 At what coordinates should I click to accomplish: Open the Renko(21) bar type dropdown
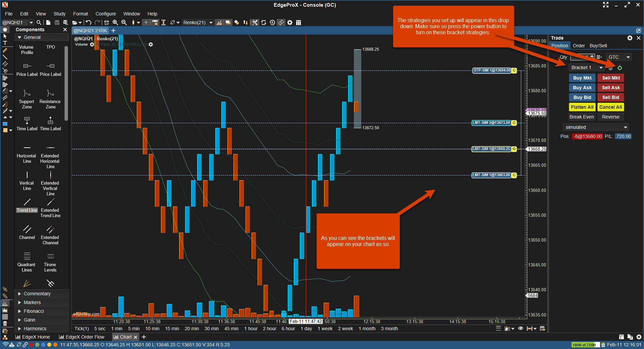[198, 22]
